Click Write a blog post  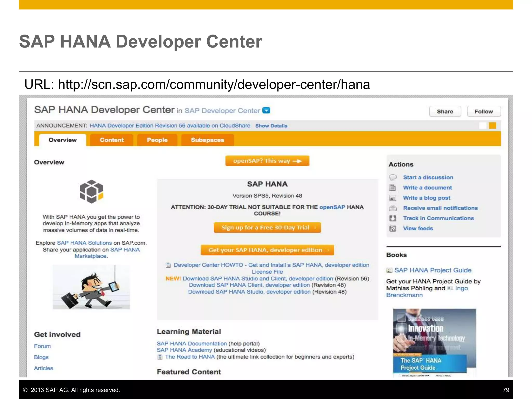click(x=427, y=198)
